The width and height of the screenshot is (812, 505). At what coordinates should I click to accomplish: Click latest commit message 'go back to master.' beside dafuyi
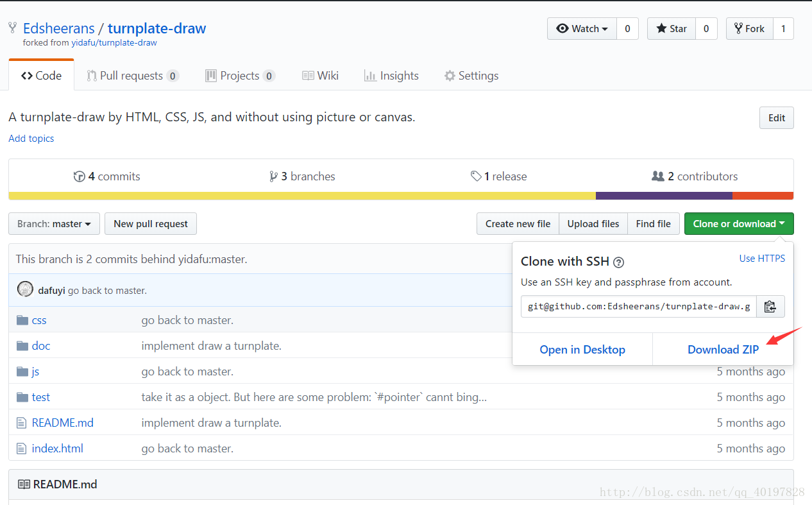click(x=108, y=291)
